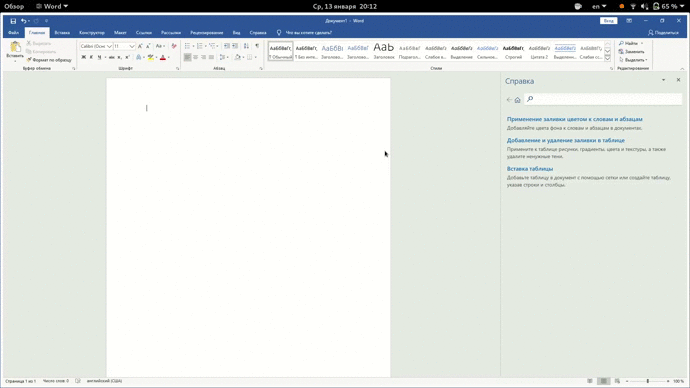Screen dimensions: 690x388
Task: Apply superscript formatting
Action: coord(127,57)
